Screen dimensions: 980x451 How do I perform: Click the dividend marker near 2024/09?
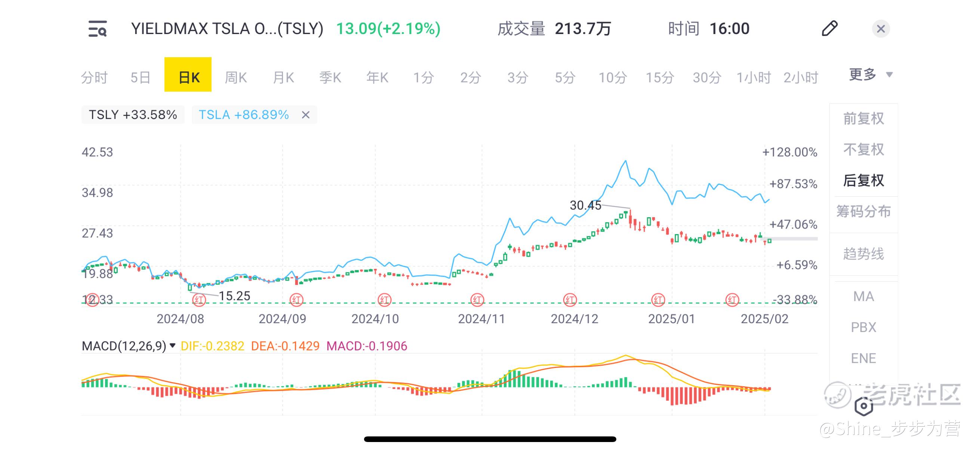[296, 300]
